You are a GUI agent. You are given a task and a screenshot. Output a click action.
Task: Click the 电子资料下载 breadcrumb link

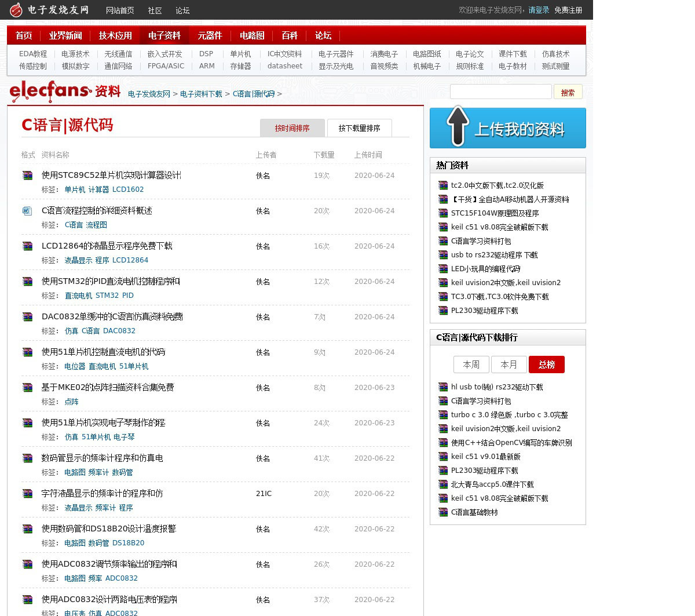click(x=201, y=94)
